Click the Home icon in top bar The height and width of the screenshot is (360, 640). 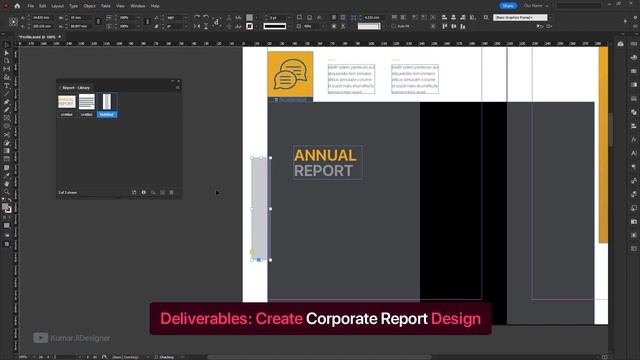point(17,6)
